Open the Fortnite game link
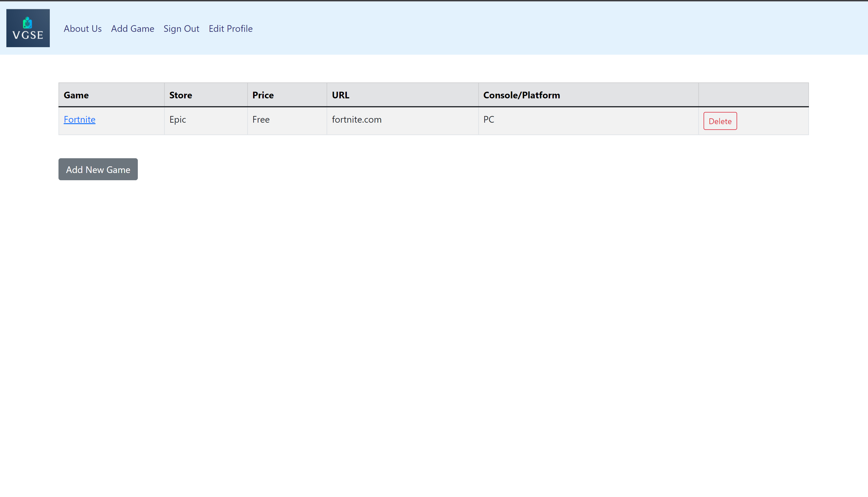The width and height of the screenshot is (868, 497). tap(80, 119)
